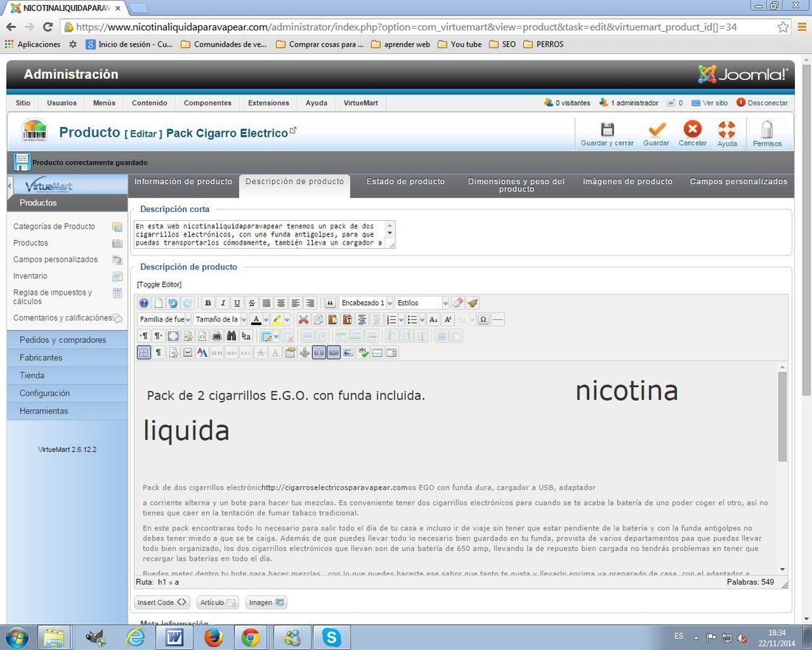Align text right in editor
Viewport: 812px width, 650px height.
(x=310, y=303)
